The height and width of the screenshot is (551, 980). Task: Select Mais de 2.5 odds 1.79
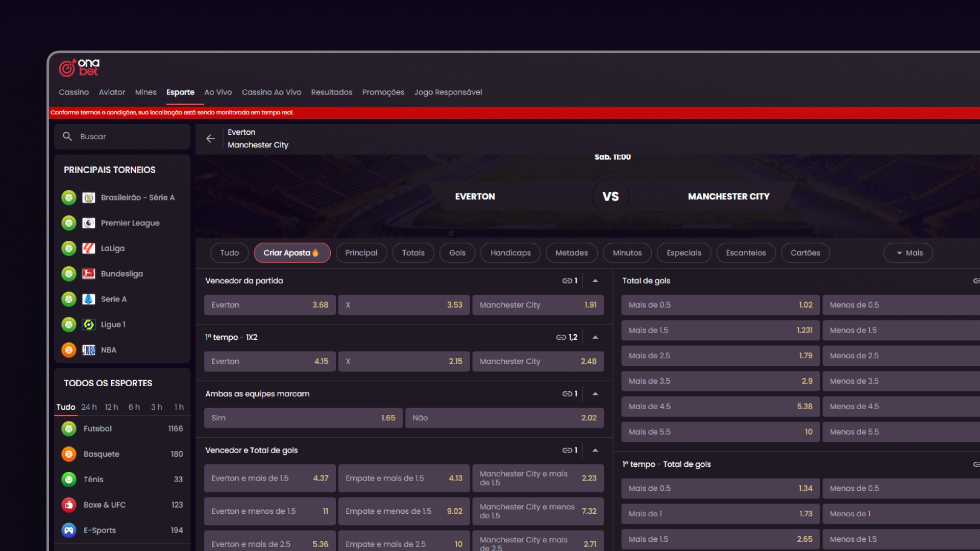pyautogui.click(x=721, y=356)
